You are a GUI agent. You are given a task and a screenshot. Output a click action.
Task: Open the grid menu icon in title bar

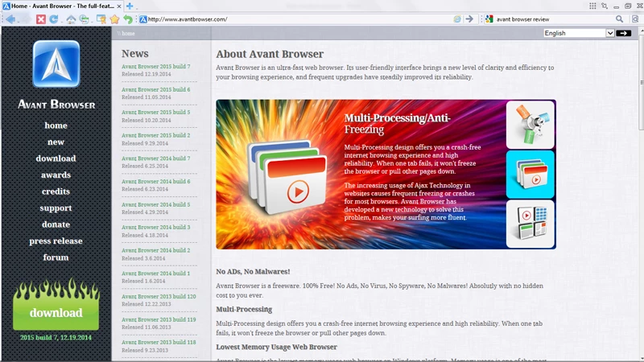(592, 6)
